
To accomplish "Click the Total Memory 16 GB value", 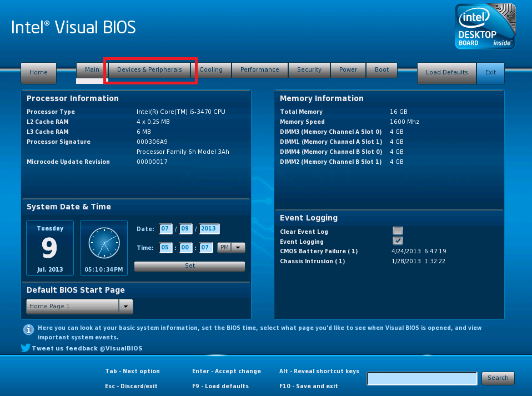I will 399,112.
